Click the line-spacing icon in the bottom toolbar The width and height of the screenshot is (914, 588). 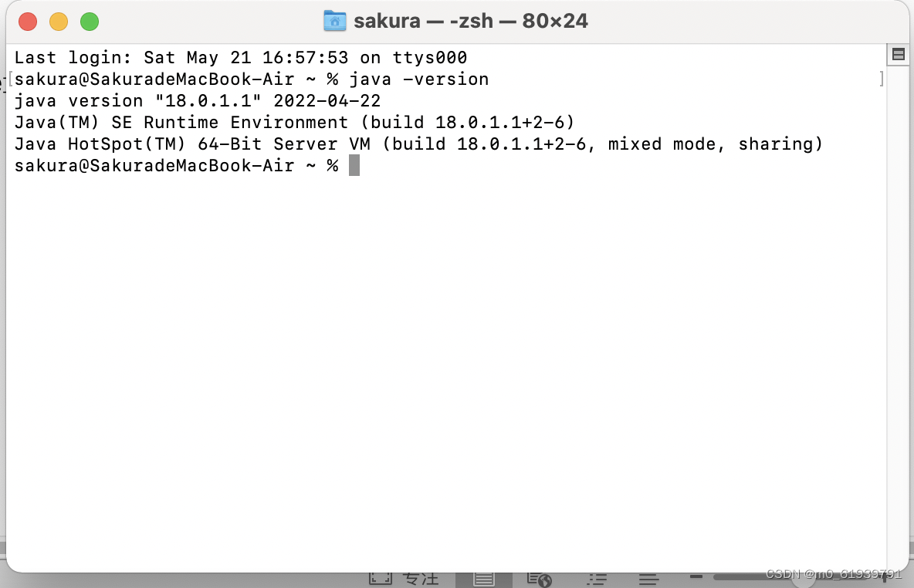(x=648, y=578)
